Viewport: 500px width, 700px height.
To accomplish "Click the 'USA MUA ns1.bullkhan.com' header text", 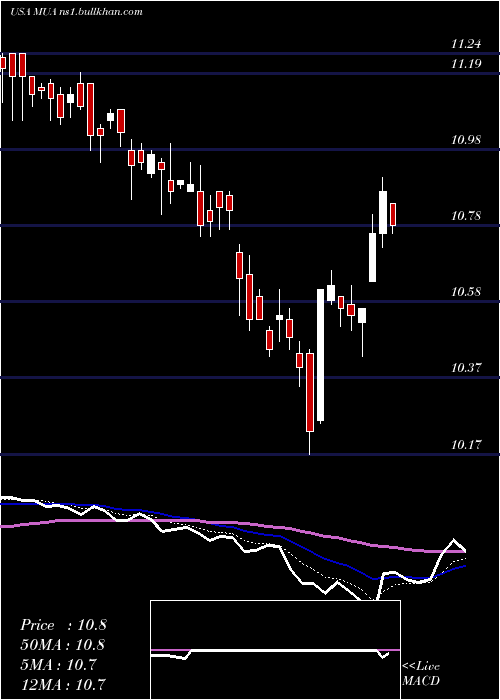I will click(76, 12).
